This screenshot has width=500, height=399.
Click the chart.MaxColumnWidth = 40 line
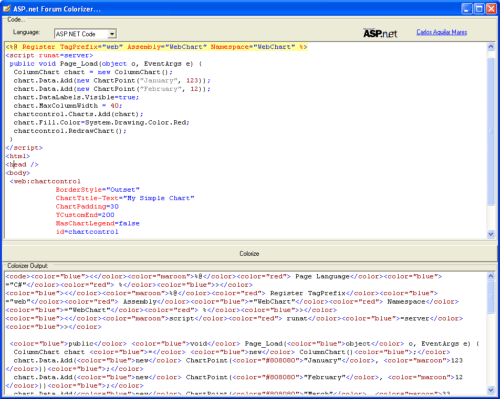coord(68,106)
